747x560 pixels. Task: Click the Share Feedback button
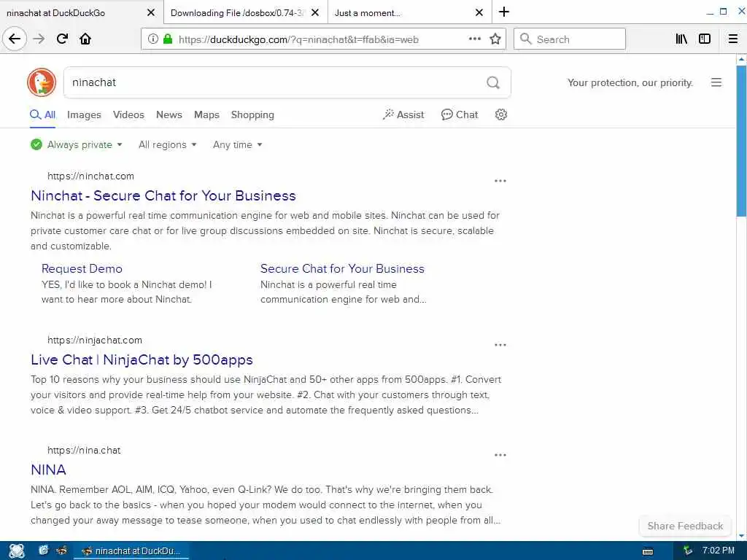tap(685, 526)
